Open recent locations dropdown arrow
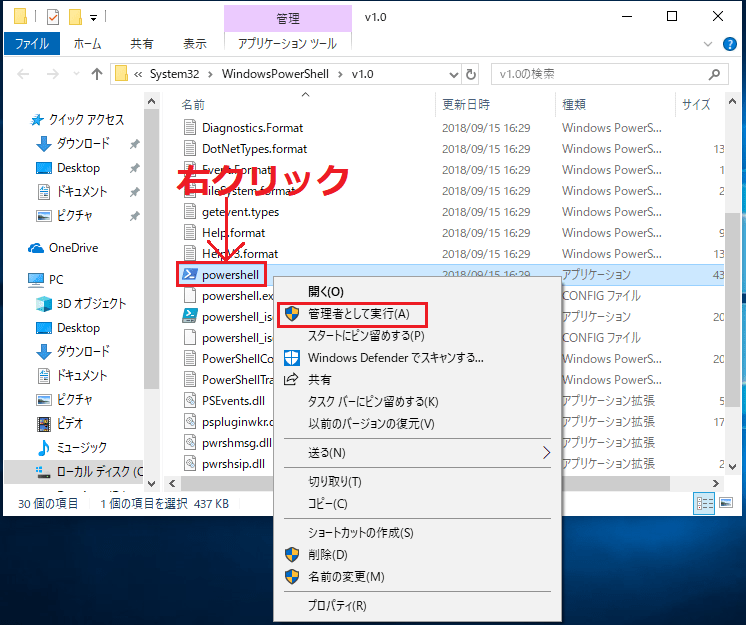The height and width of the screenshot is (625, 746). tap(76, 74)
